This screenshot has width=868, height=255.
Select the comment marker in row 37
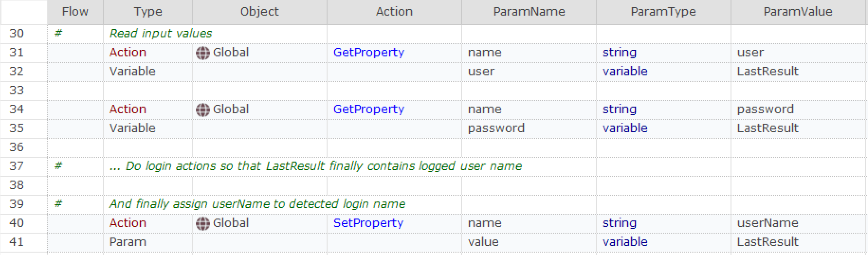point(58,166)
